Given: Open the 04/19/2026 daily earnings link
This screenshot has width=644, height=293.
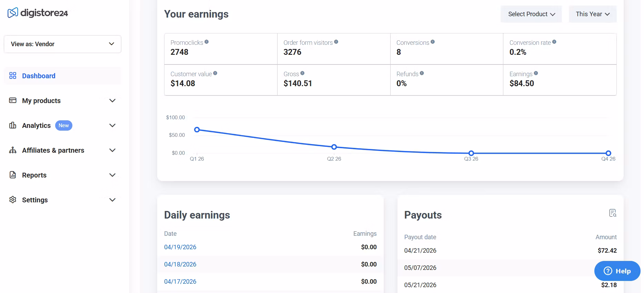Looking at the screenshot, I should [180, 247].
